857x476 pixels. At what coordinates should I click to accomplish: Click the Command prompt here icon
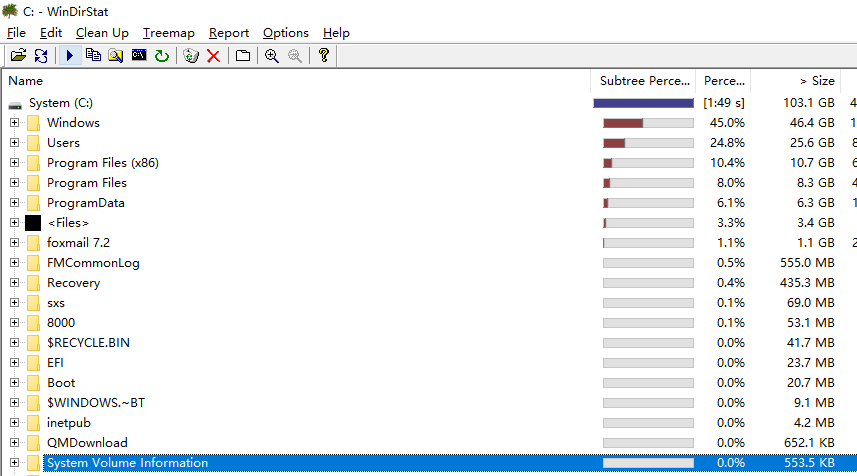click(139, 55)
